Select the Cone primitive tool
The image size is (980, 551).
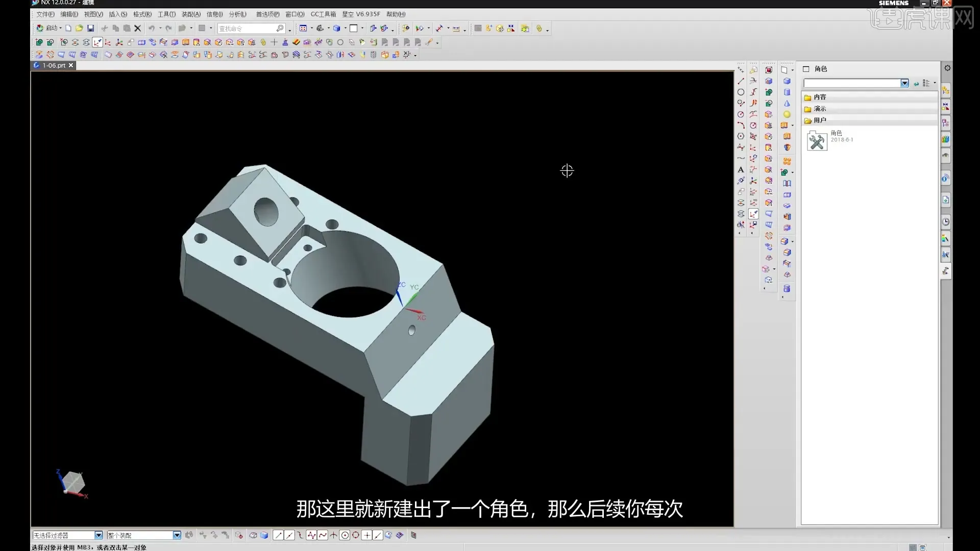pos(787,104)
